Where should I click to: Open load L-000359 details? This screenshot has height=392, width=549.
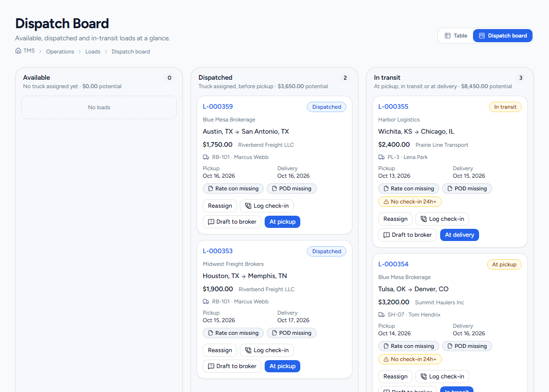point(218,106)
